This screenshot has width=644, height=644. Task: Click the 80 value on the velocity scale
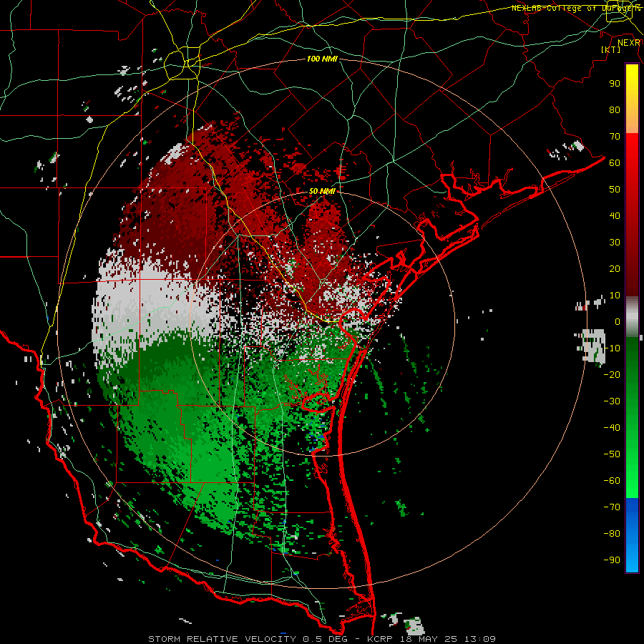(x=615, y=109)
